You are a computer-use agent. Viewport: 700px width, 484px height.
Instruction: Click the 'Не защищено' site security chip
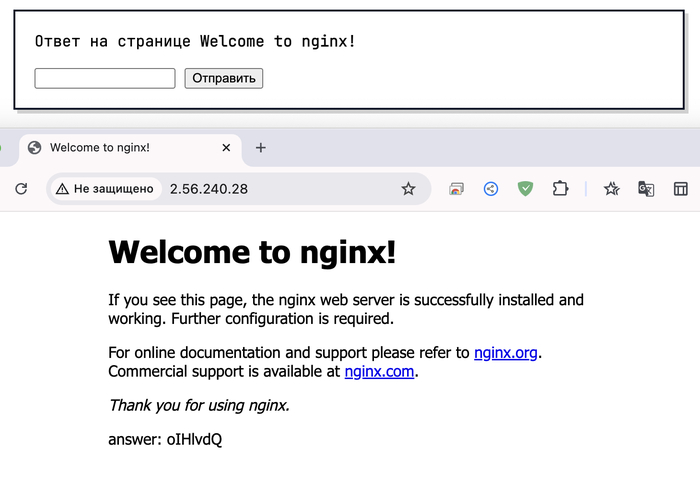click(105, 188)
